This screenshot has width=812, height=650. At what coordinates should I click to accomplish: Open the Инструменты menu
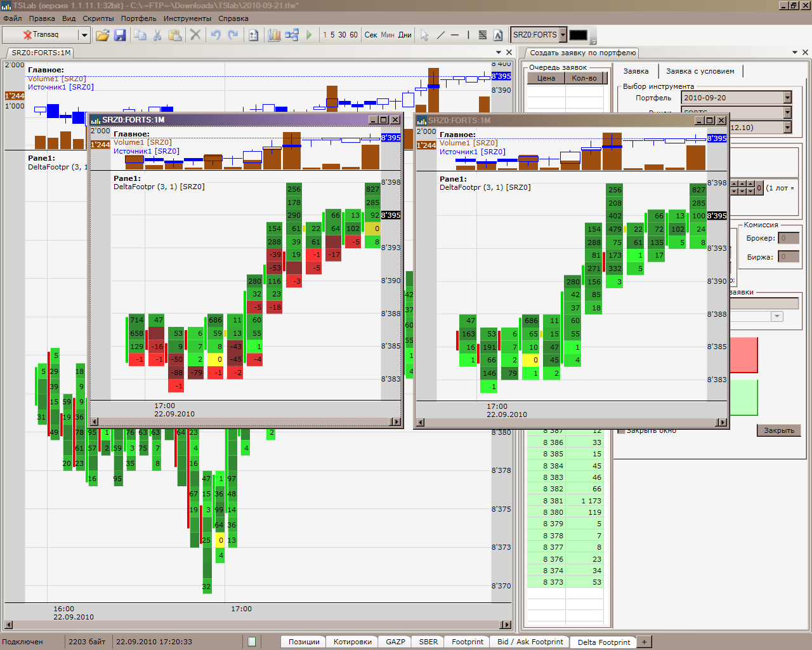187,18
